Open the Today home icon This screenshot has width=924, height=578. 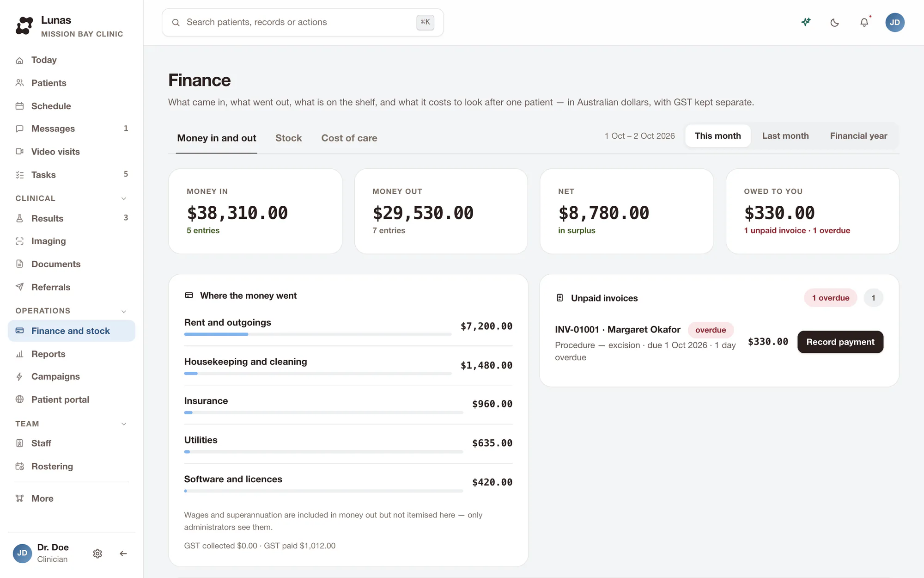coord(19,61)
